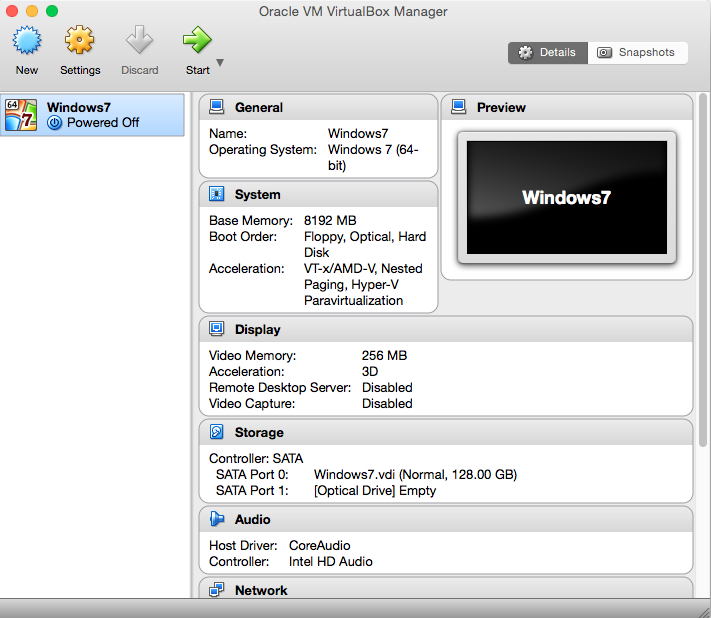Click the camera icon on Snapshots tab
The height and width of the screenshot is (618, 711).
tap(604, 53)
